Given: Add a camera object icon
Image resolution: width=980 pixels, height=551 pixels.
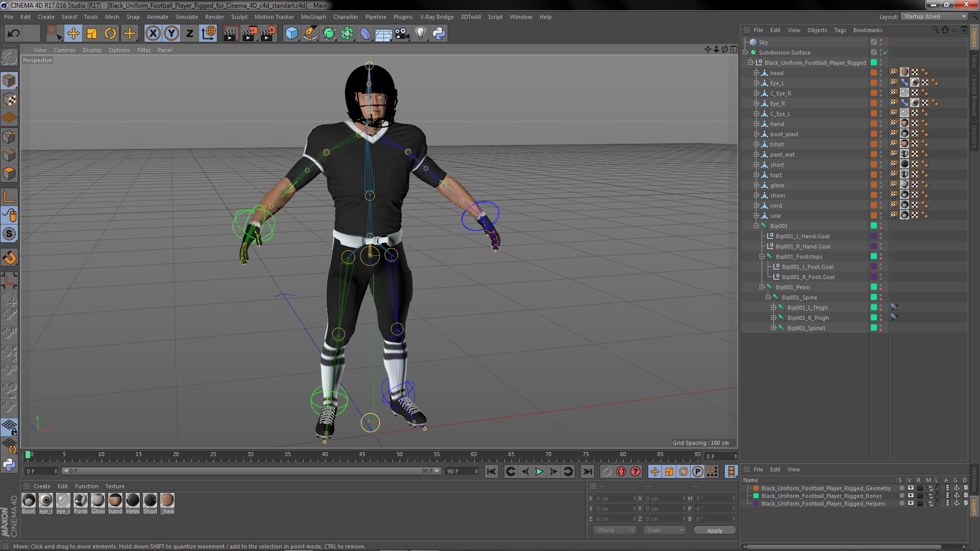Looking at the screenshot, I should pyautogui.click(x=402, y=34).
